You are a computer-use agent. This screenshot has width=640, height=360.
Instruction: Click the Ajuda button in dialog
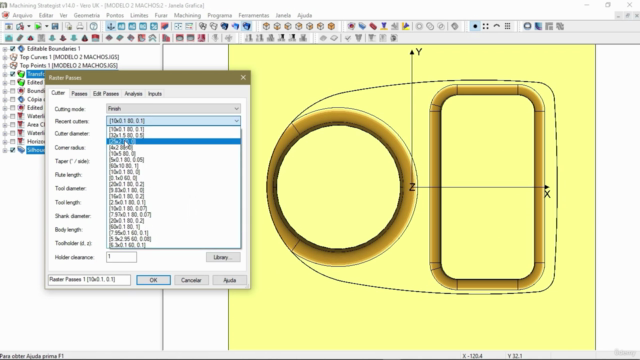point(229,280)
